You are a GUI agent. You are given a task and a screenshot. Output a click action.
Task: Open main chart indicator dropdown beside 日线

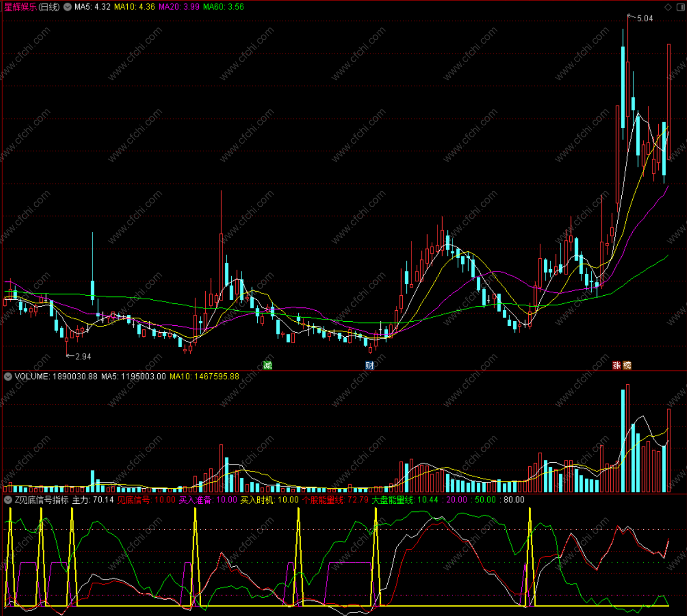click(68, 7)
